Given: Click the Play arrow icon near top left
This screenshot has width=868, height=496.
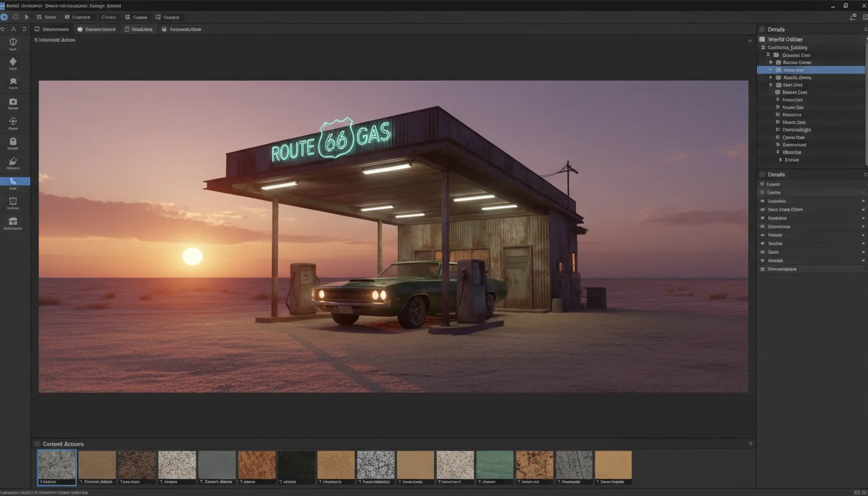Looking at the screenshot, I should tap(26, 17).
